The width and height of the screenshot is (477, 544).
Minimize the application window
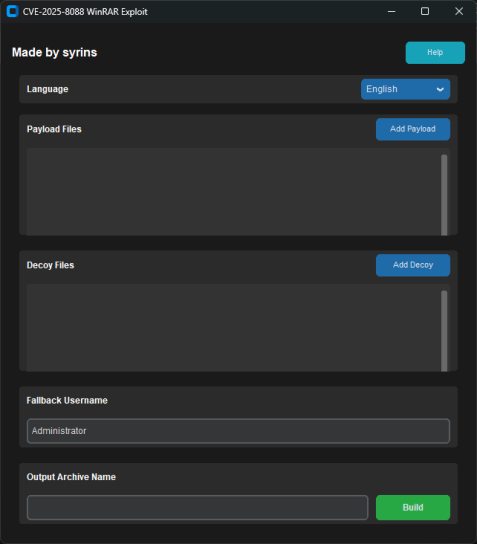point(391,11)
